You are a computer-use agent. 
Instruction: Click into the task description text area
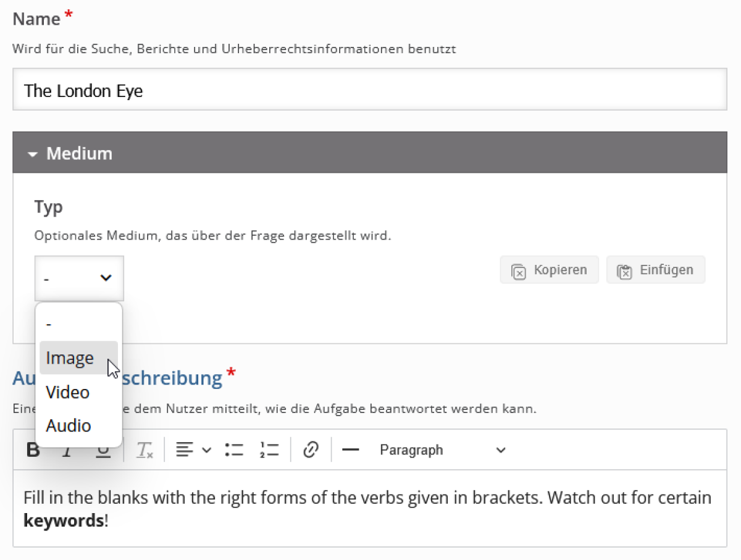tap(369, 508)
